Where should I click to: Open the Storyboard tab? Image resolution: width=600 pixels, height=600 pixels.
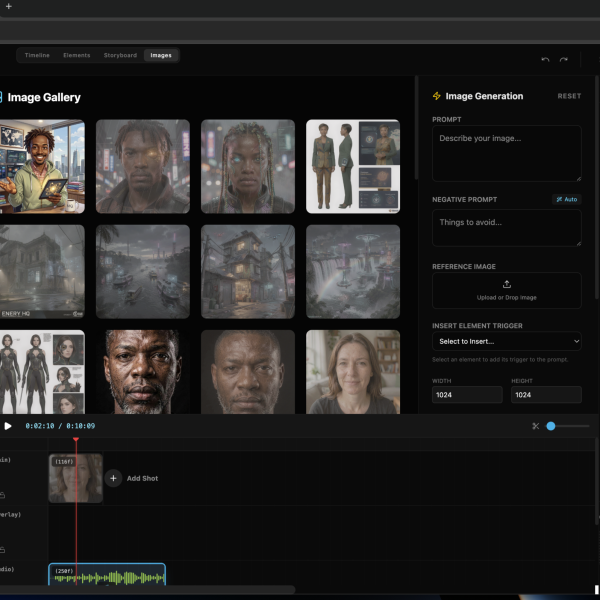click(x=120, y=55)
